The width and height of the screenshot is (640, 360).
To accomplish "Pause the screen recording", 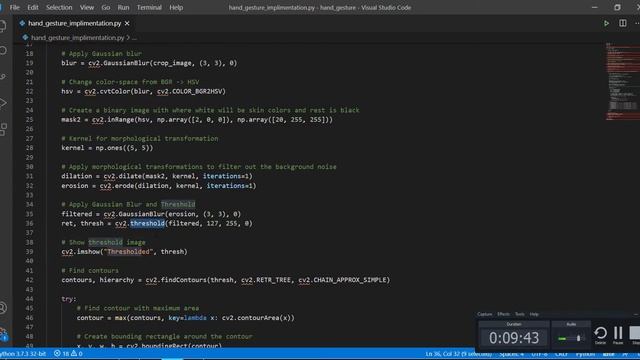I will 618,335.
